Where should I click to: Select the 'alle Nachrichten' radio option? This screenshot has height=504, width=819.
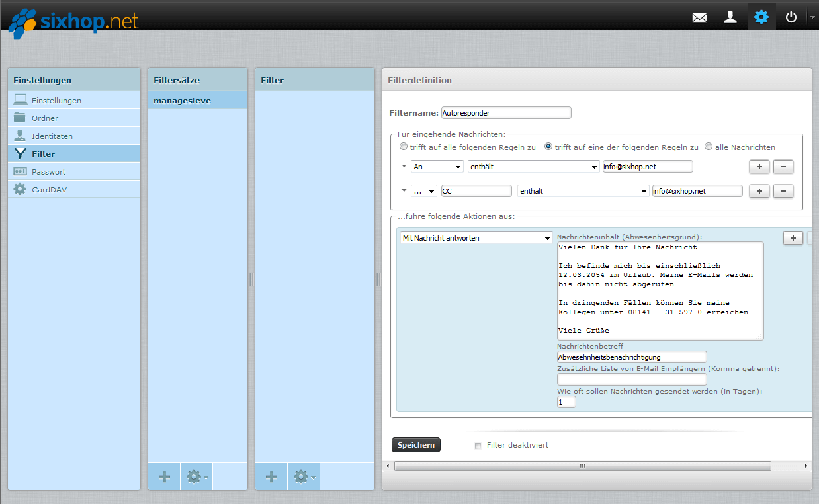709,147
